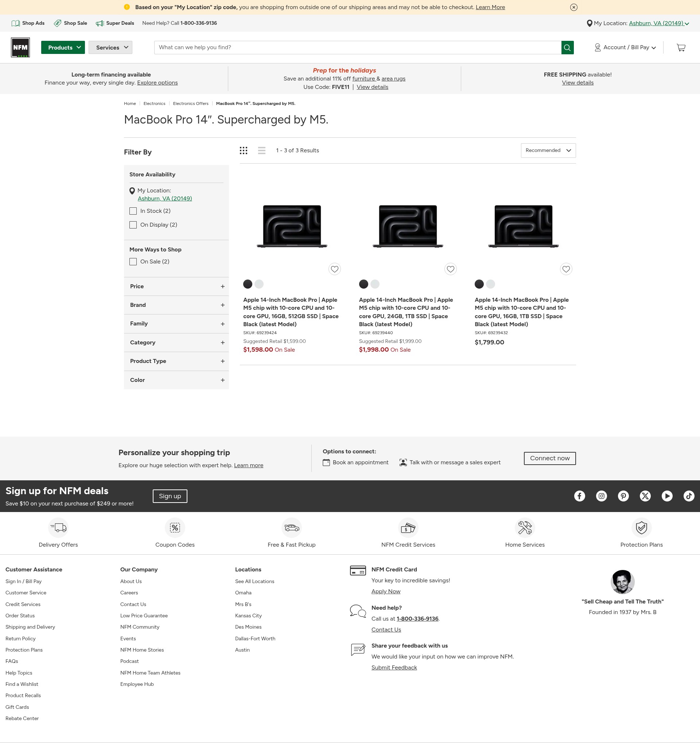Expand the Category filter
Image resolution: width=700 pixels, height=750 pixels.
pos(176,343)
